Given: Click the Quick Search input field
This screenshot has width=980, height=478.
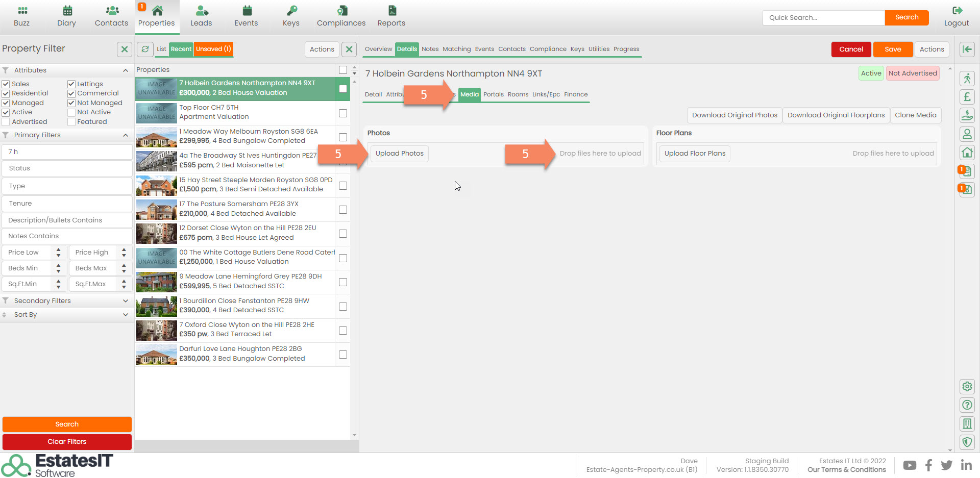Looking at the screenshot, I should coord(823,17).
